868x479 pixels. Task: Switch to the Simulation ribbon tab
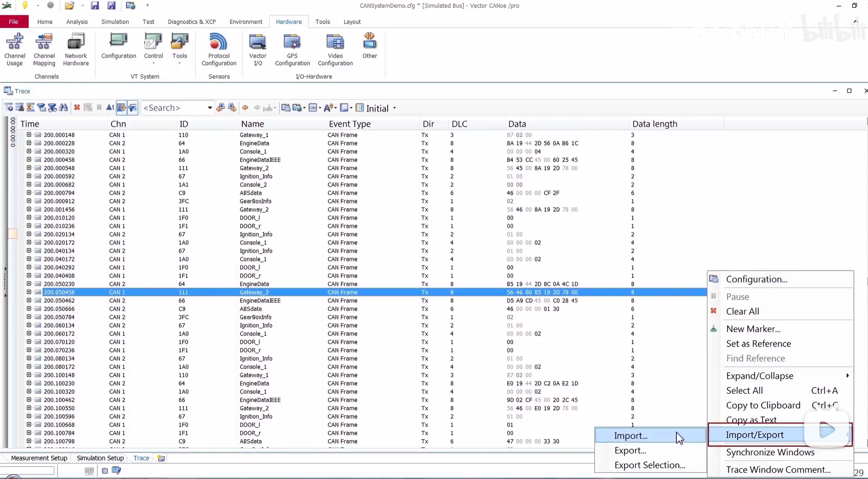click(115, 22)
